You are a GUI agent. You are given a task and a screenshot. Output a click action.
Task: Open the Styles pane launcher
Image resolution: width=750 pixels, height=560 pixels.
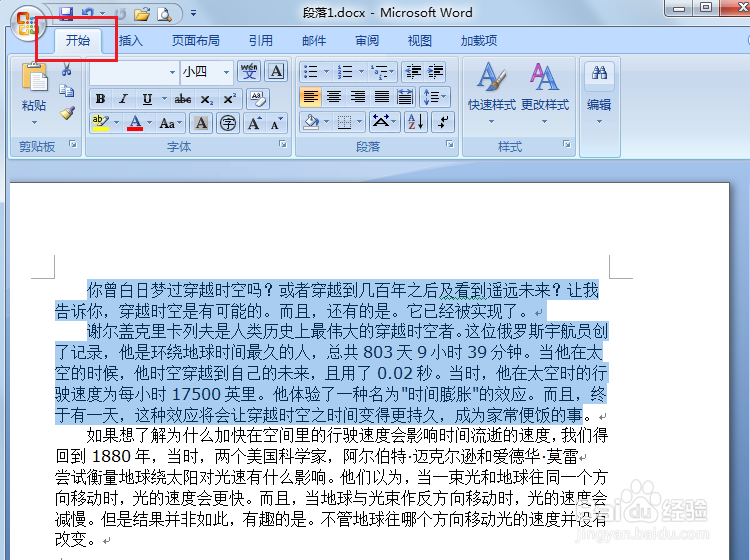point(566,144)
